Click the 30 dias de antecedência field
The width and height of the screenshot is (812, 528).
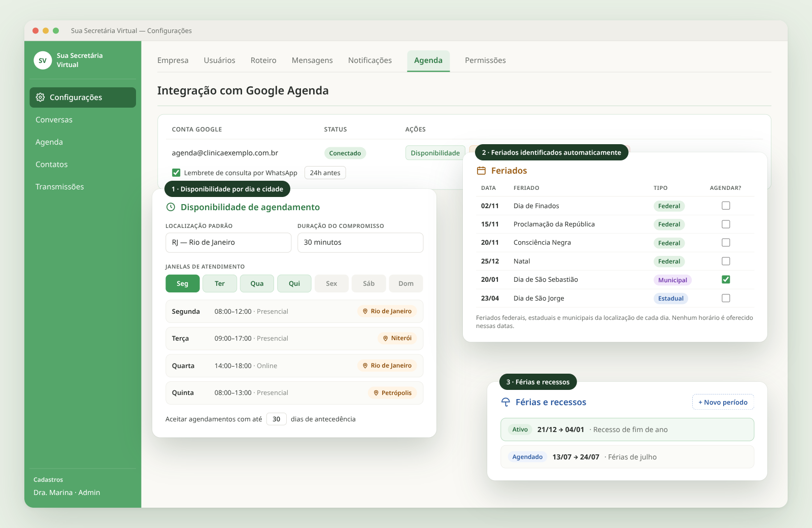coord(277,419)
